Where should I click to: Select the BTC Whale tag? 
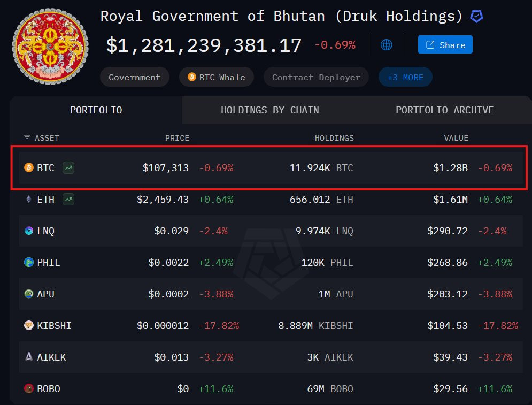(x=217, y=77)
